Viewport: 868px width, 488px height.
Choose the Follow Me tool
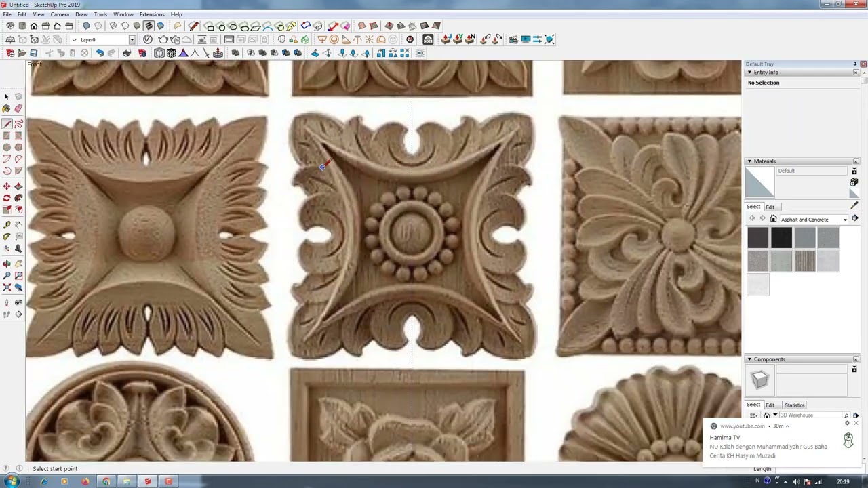18,198
